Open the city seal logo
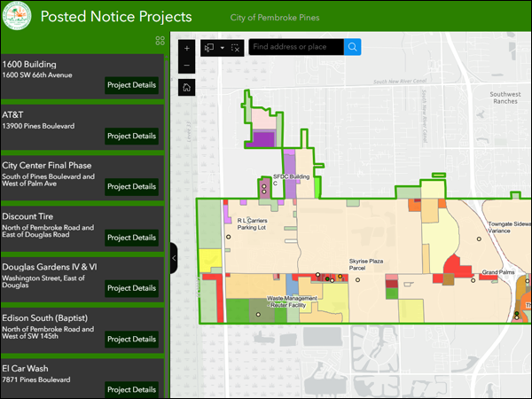Screen dimensions: 532x399 (18, 17)
